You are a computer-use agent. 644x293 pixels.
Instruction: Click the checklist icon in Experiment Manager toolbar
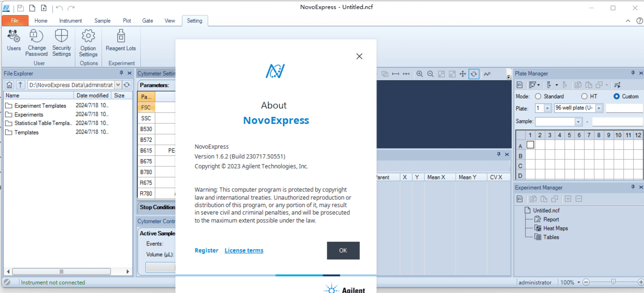tap(520, 199)
